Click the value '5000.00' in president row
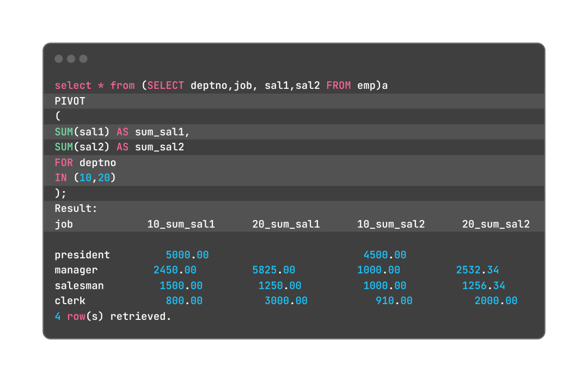 coord(187,255)
